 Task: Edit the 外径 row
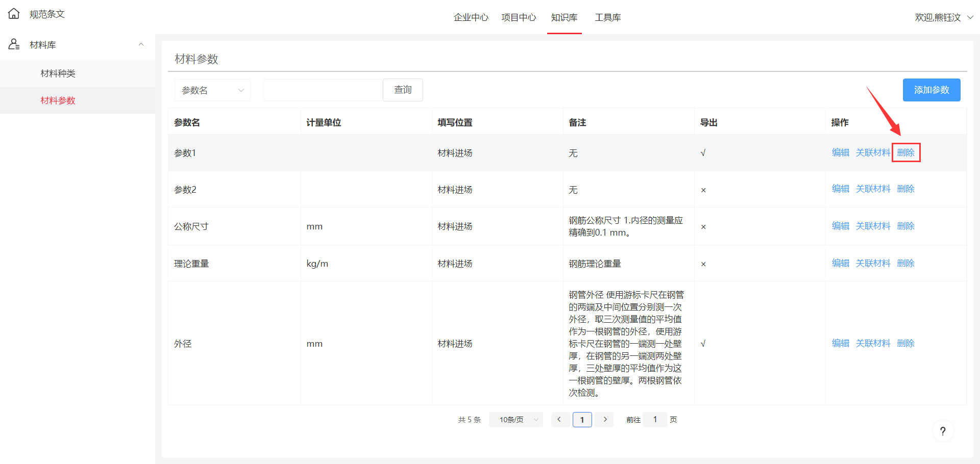840,343
